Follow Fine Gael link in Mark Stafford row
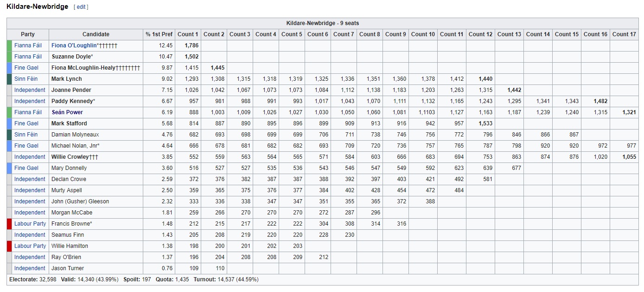The height and width of the screenshot is (292, 644). [26, 123]
